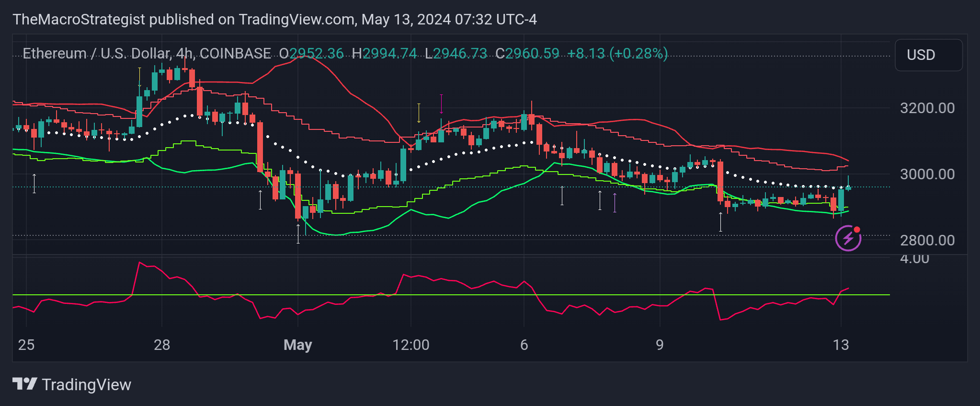Screen dimensions: 980x406
Task: Click the 13 date label
Action: tap(841, 345)
